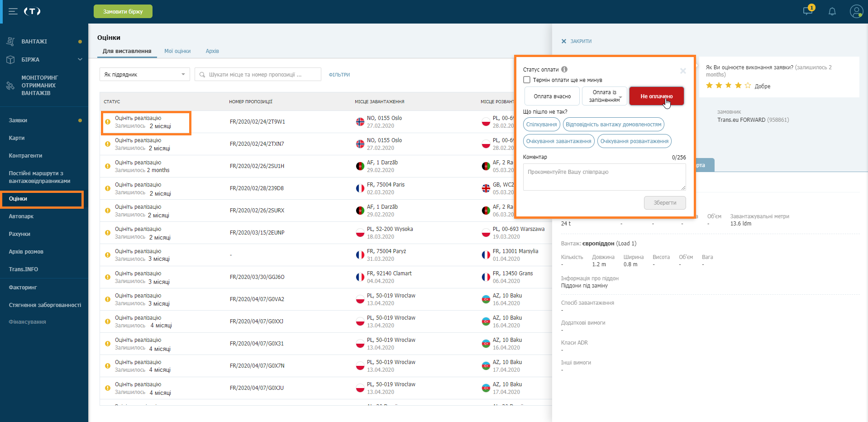Click the fourth rating star
The height and width of the screenshot is (422, 868).
[738, 85]
